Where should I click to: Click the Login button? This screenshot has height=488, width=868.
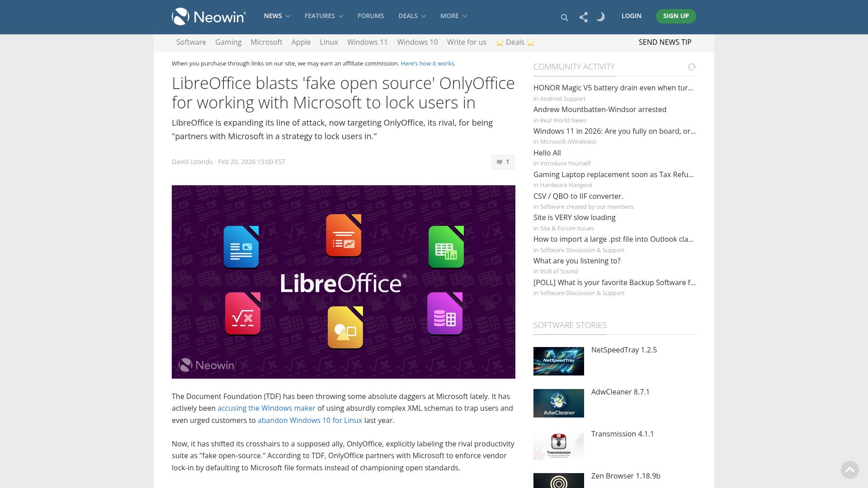(x=631, y=16)
